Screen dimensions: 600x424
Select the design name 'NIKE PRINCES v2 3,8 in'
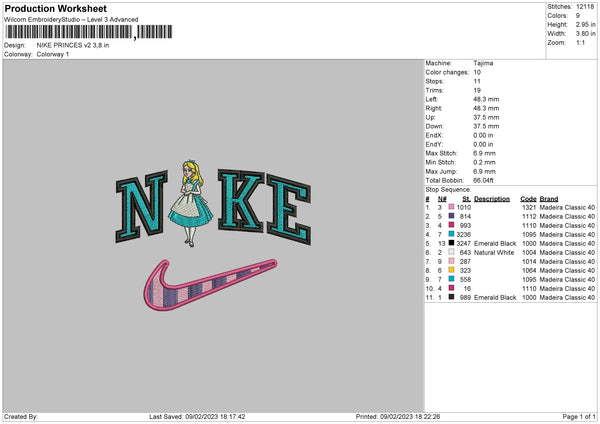point(73,45)
